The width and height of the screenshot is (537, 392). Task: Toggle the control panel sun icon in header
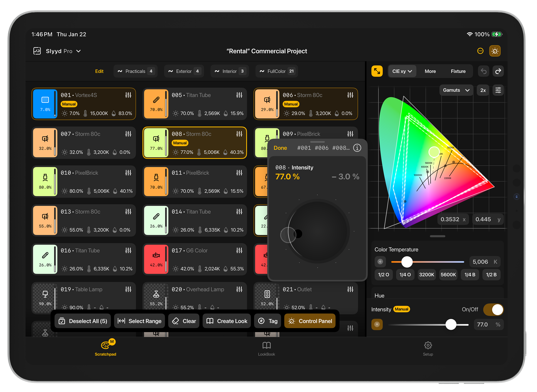tap(495, 51)
